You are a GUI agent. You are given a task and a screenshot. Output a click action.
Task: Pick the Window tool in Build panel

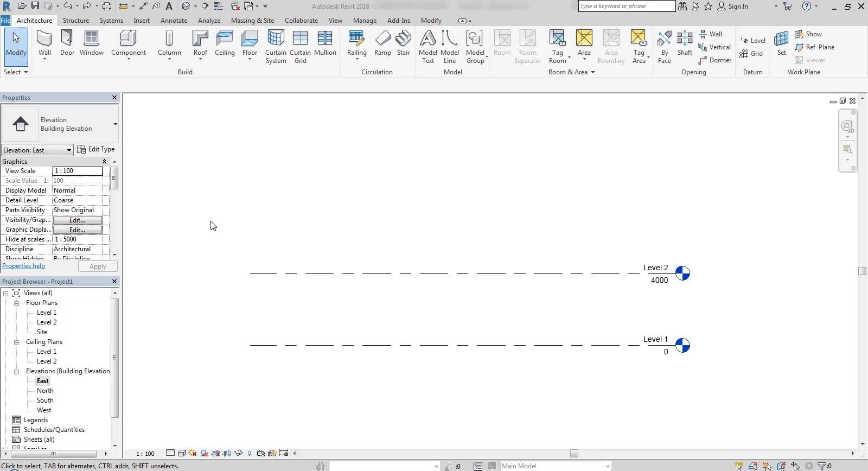point(91,43)
